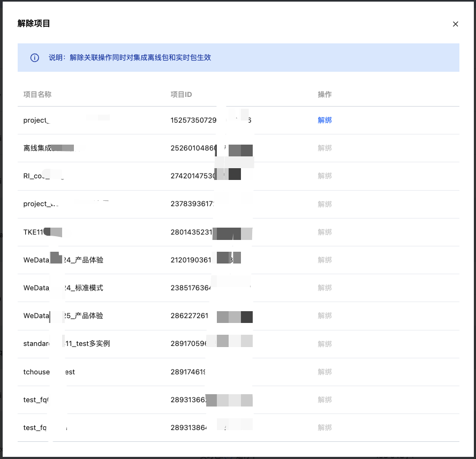476x459 pixels.
Task: Click 解绑 in the tchouse row
Action: [324, 372]
